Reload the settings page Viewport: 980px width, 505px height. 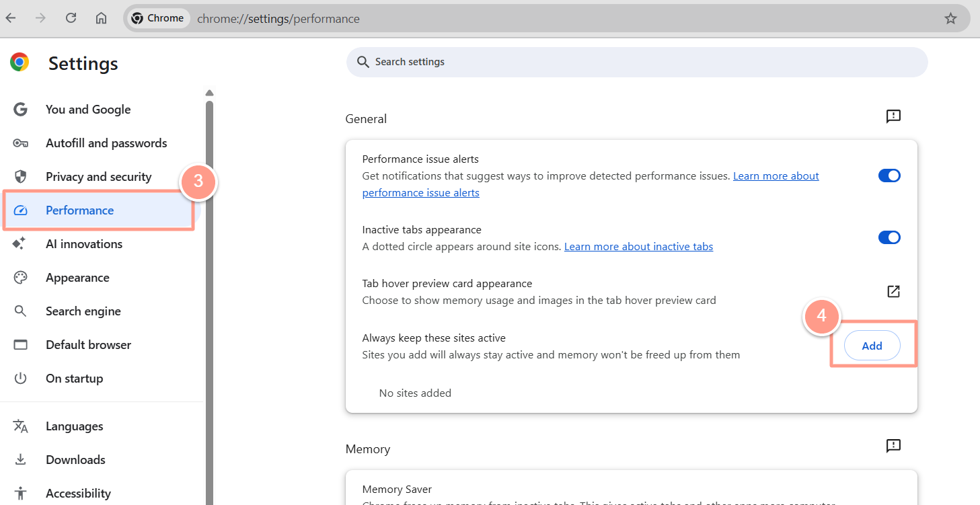click(71, 18)
